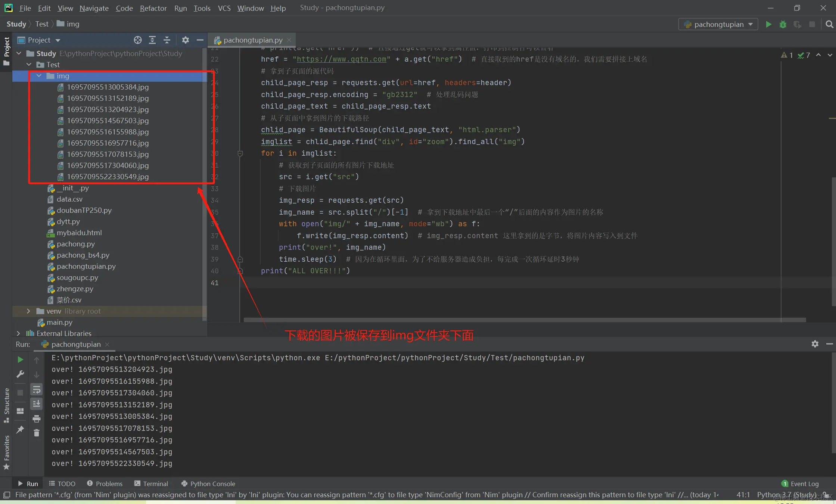Select doubanTP250.py file in tree
This screenshot has height=504, width=836.
(x=84, y=210)
